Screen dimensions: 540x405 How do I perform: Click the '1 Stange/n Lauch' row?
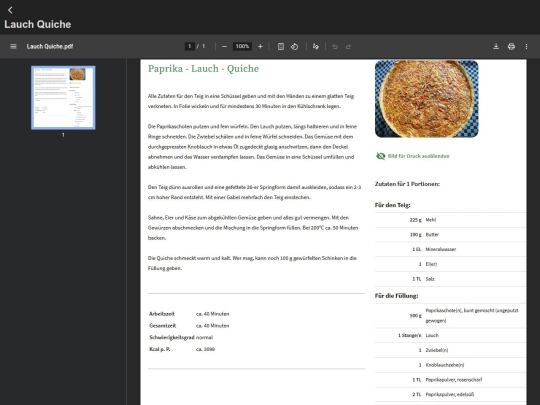point(450,335)
